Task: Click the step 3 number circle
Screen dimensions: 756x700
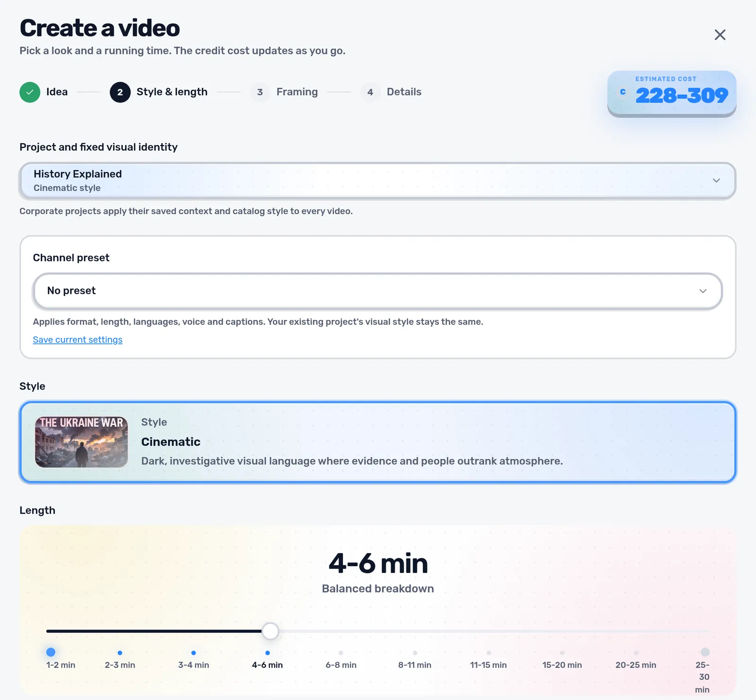Action: [x=260, y=92]
